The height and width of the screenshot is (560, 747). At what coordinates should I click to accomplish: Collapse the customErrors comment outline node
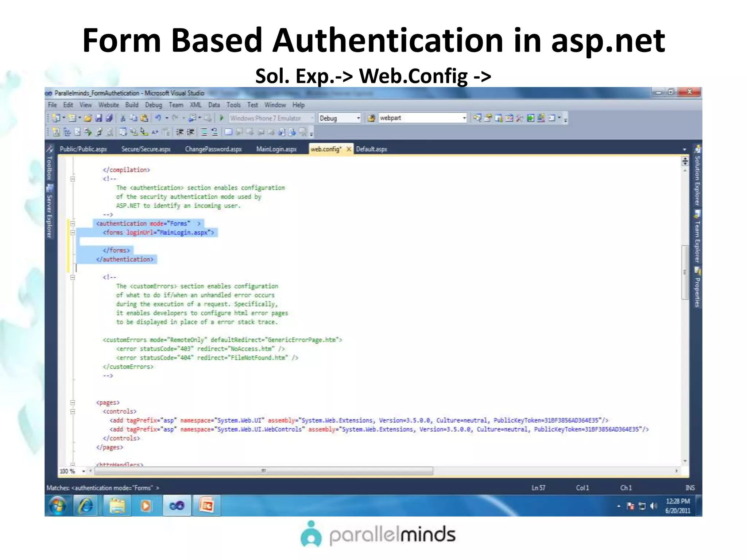point(73,277)
